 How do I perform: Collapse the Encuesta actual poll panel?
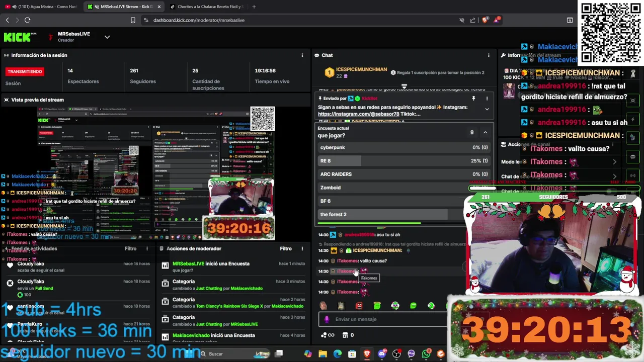pos(486,132)
